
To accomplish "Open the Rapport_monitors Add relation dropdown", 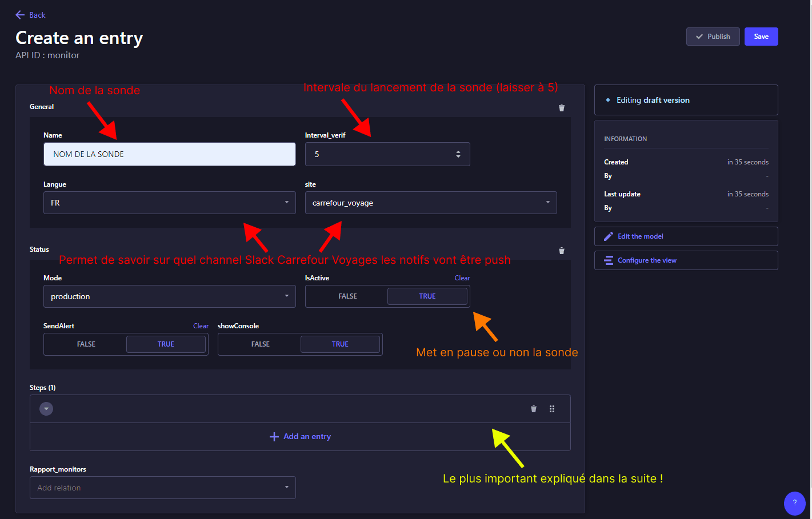I will (162, 488).
